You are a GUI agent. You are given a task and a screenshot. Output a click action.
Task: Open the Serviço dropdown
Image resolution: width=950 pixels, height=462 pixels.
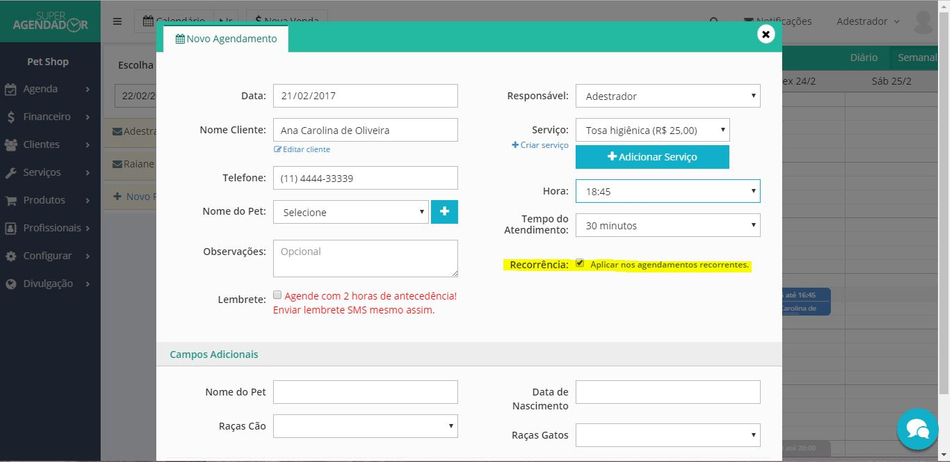pyautogui.click(x=653, y=130)
